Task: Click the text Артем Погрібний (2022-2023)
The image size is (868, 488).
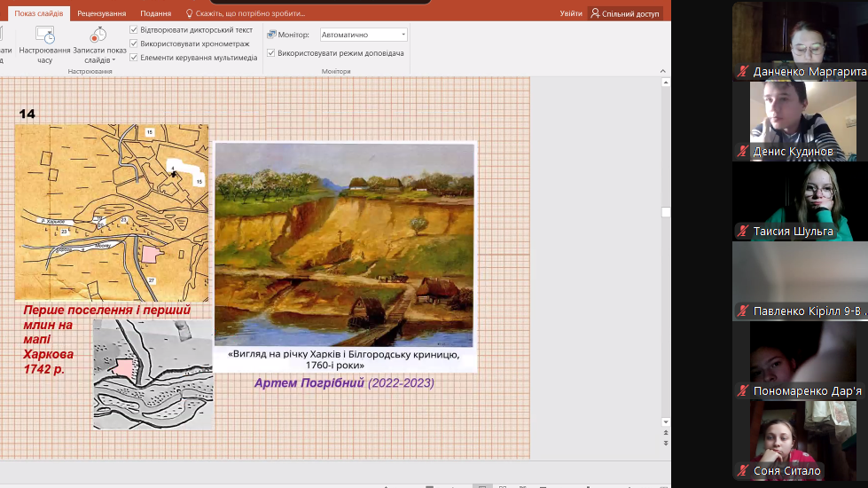Action: click(x=344, y=382)
